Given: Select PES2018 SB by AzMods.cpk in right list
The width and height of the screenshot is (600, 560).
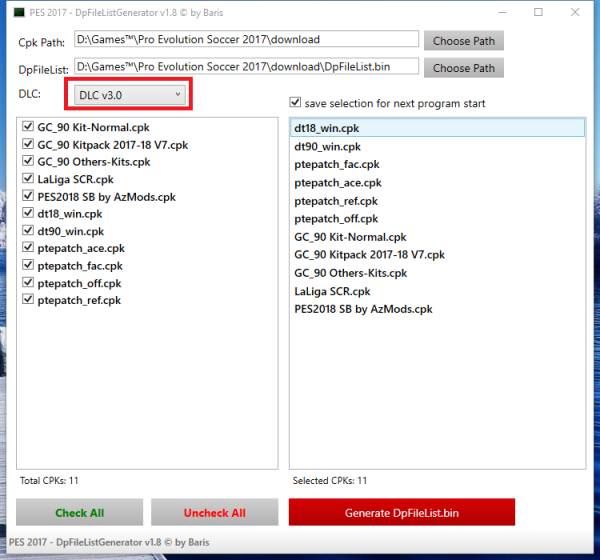Looking at the screenshot, I should pos(437,309).
